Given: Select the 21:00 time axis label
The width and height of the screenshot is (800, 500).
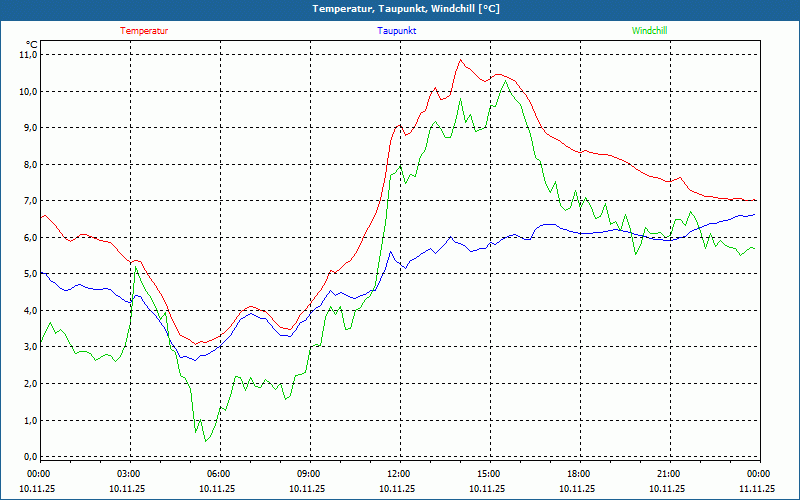Looking at the screenshot, I should 669,474.
